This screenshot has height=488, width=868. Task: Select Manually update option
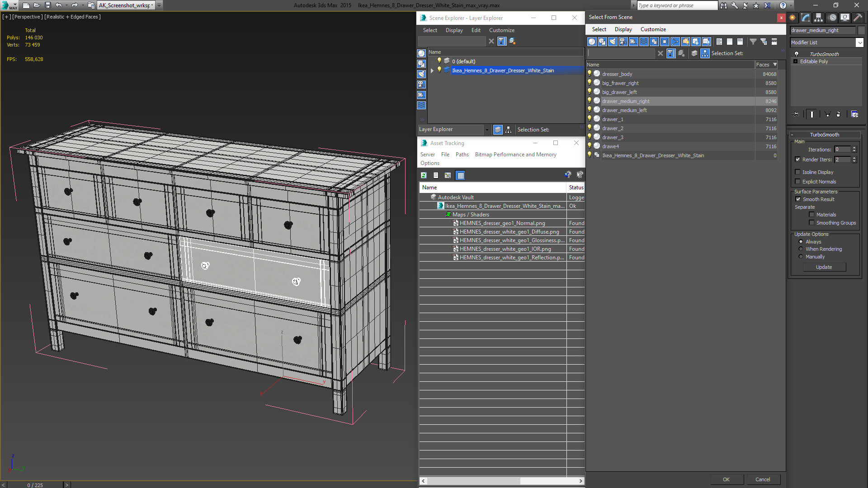pyautogui.click(x=801, y=256)
